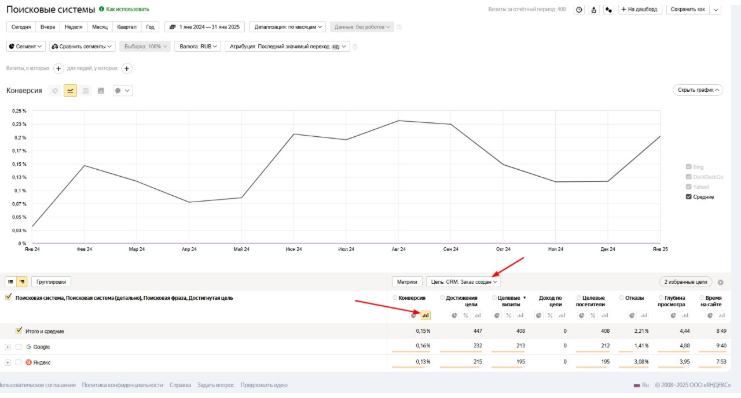741x398 pixels.
Task: Click pie icon under Отказы column
Action: pyautogui.click(x=632, y=315)
